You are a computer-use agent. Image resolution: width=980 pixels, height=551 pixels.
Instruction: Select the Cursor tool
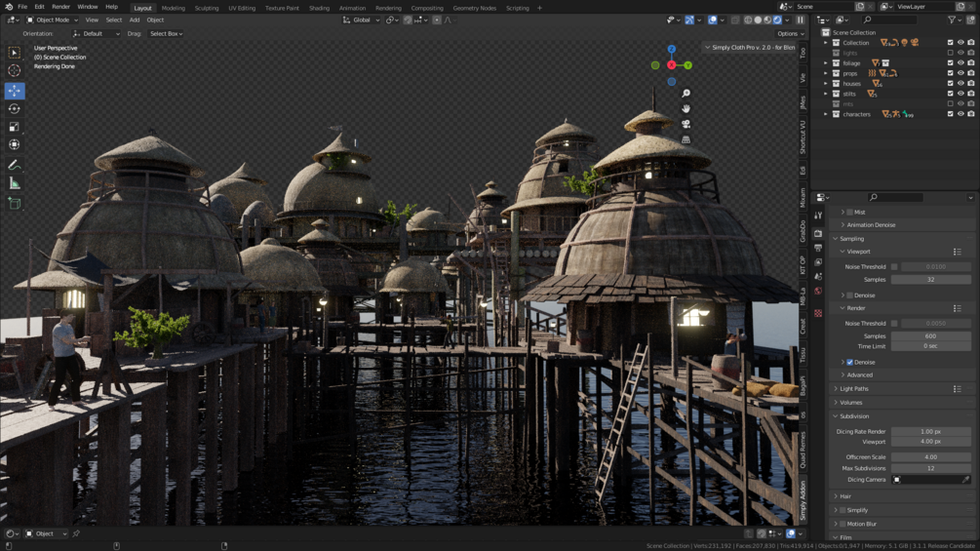tap(15, 70)
